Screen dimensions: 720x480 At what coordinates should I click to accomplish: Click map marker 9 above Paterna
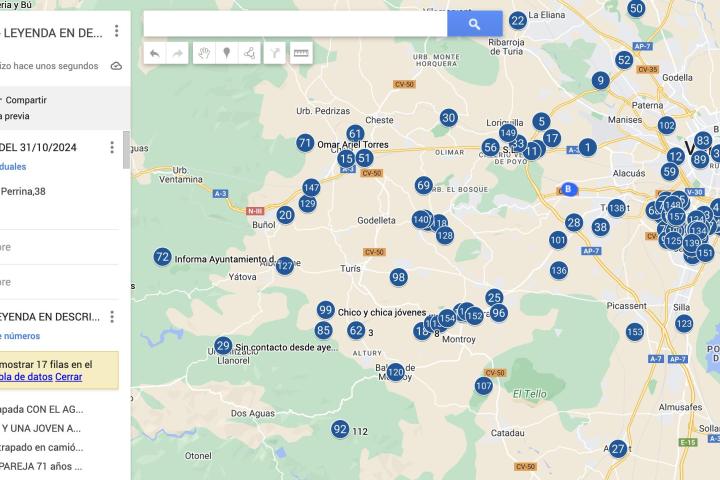[x=600, y=81]
